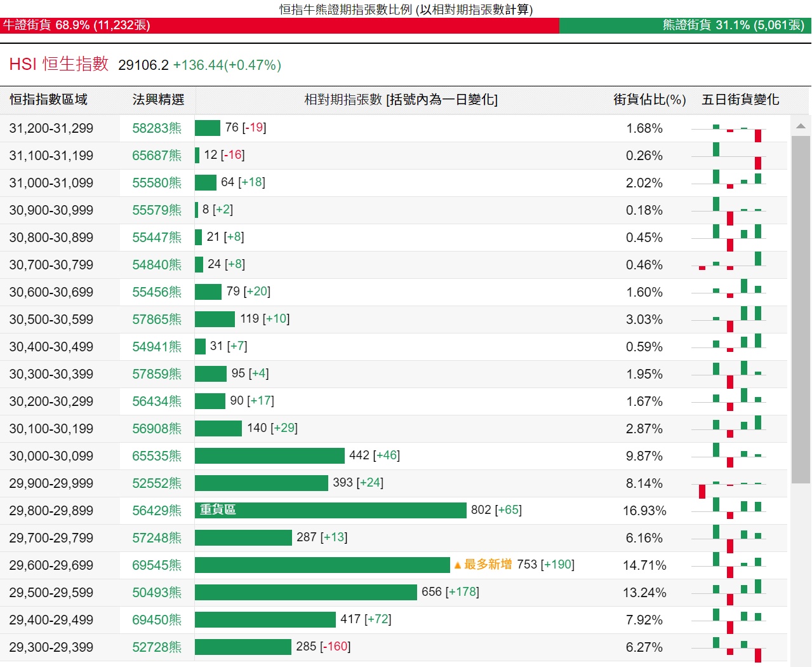Image resolution: width=812 pixels, height=667 pixels.
Task: Click range cell 30,500-30,599
Action: point(51,320)
